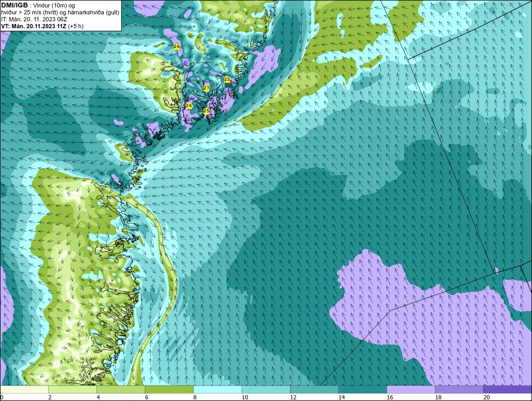Image resolution: width=532 pixels, height=401 pixels.
Task: Select the 12–14 m/s teal legend swatch
Action: click(x=314, y=389)
